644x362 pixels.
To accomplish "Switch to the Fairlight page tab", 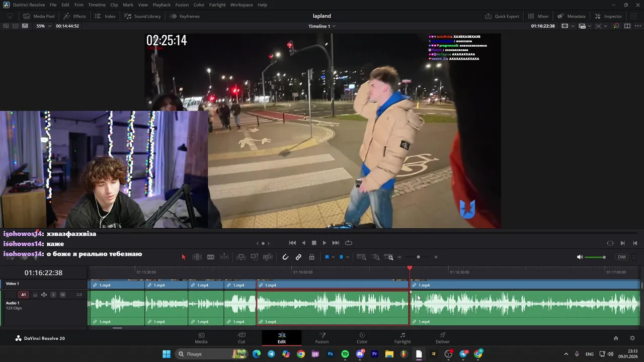I will tap(403, 338).
